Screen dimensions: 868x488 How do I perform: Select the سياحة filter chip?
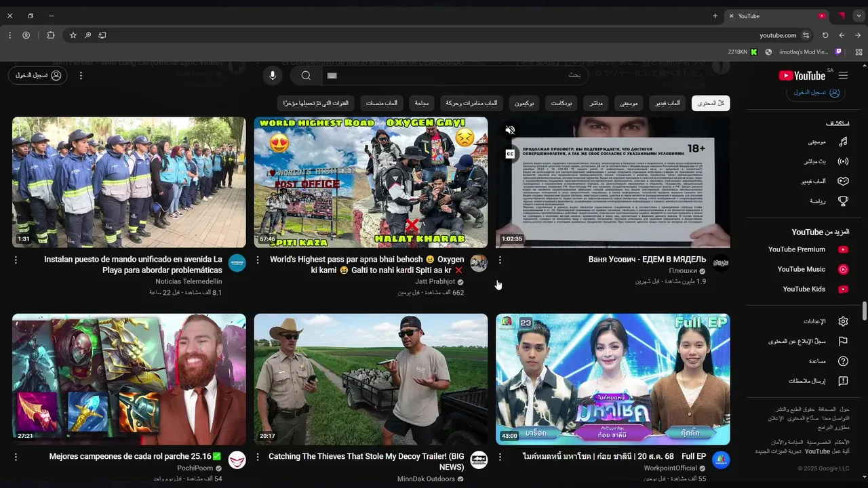click(421, 103)
